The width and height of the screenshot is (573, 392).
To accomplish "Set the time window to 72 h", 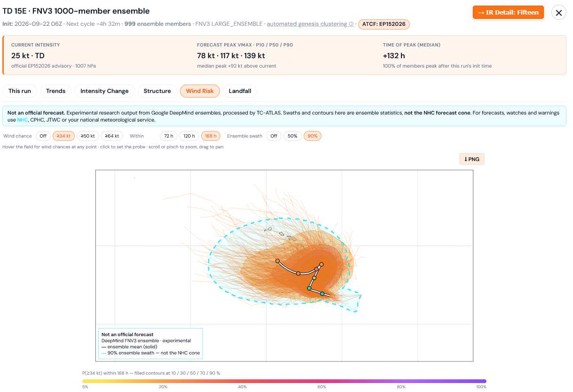I will click(168, 136).
